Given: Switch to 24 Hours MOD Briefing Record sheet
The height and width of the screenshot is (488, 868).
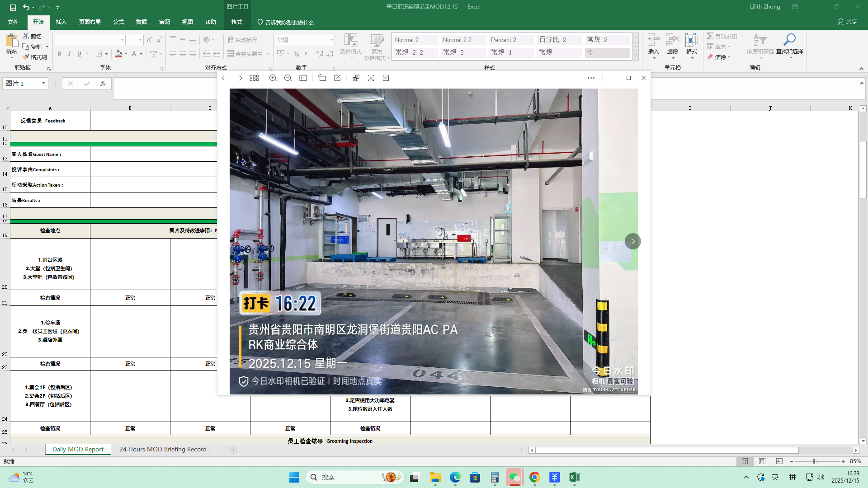Looking at the screenshot, I should pos(163,450).
